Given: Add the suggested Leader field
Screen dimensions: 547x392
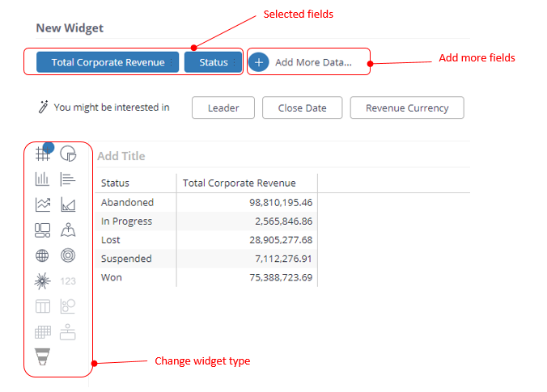Looking at the screenshot, I should point(223,108).
